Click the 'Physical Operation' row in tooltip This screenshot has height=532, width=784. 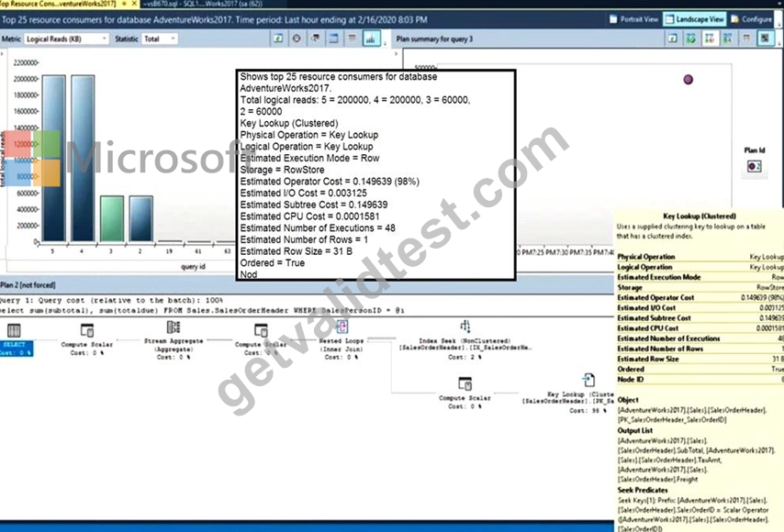point(700,257)
